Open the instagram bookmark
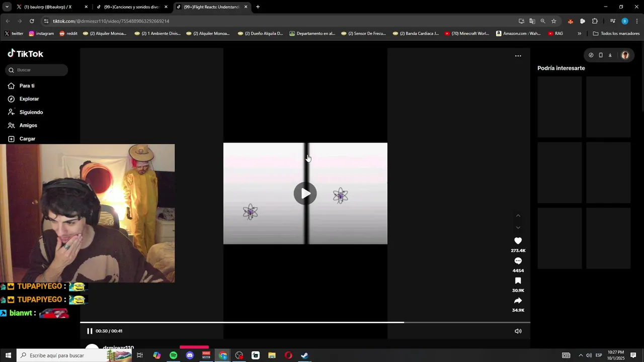This screenshot has width=644, height=362. [41, 34]
